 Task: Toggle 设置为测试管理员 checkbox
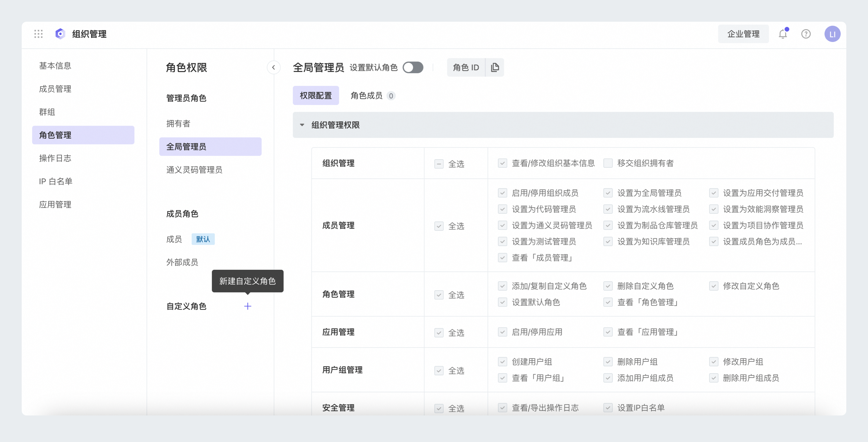(502, 242)
